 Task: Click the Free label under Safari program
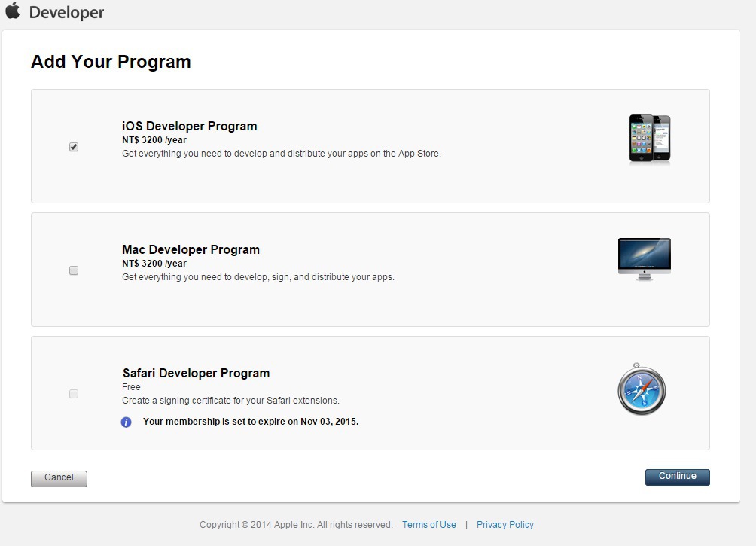pyautogui.click(x=131, y=387)
